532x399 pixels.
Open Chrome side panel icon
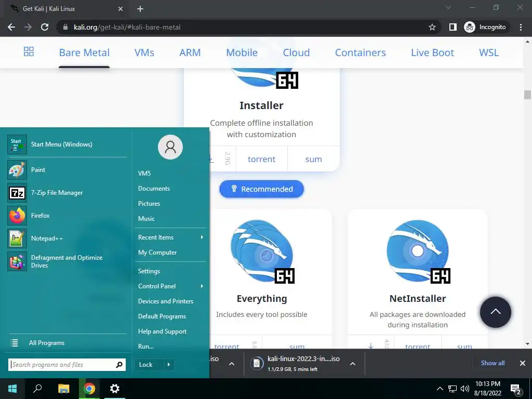pyautogui.click(x=453, y=27)
